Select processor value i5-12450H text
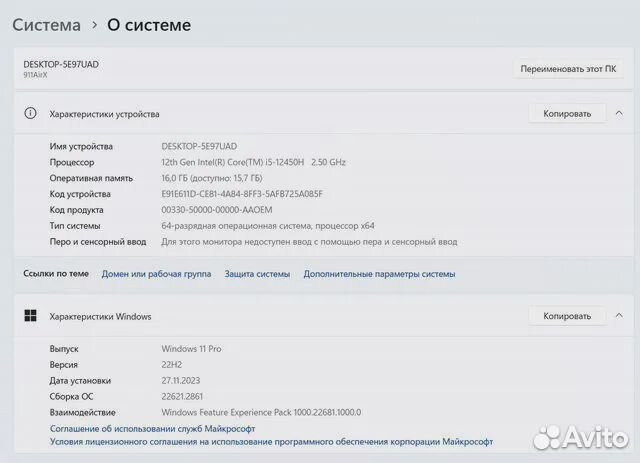Viewport: 640px width, 463px height. pyautogui.click(x=253, y=162)
